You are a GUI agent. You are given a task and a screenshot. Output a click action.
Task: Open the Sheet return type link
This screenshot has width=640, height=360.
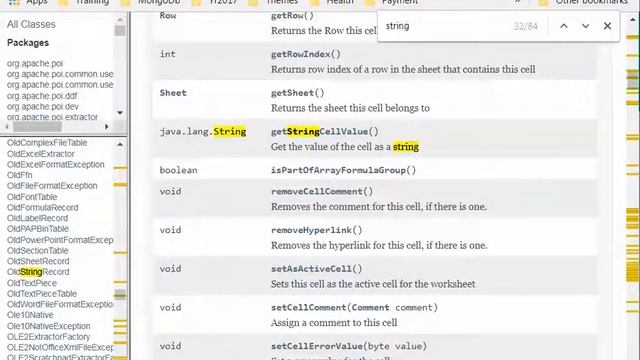coord(173,93)
